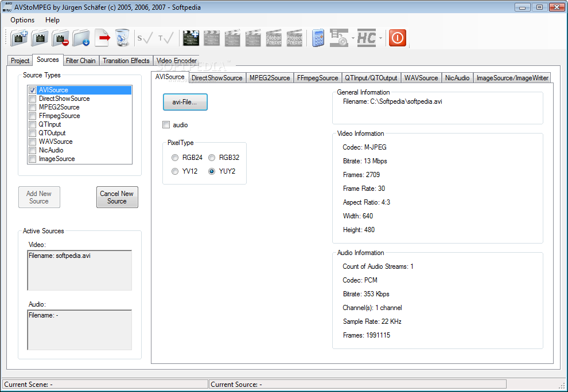Uncheck the AVISource checkbox

pos(33,90)
